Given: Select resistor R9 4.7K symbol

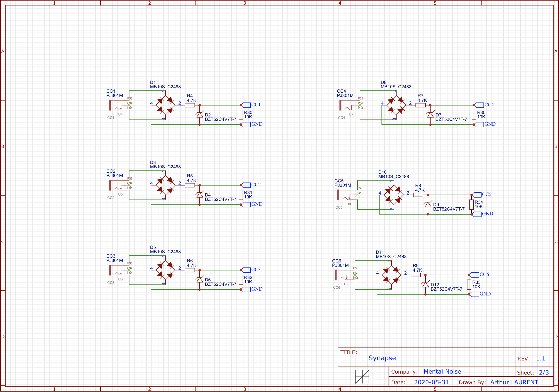Looking at the screenshot, I should coord(415,275).
